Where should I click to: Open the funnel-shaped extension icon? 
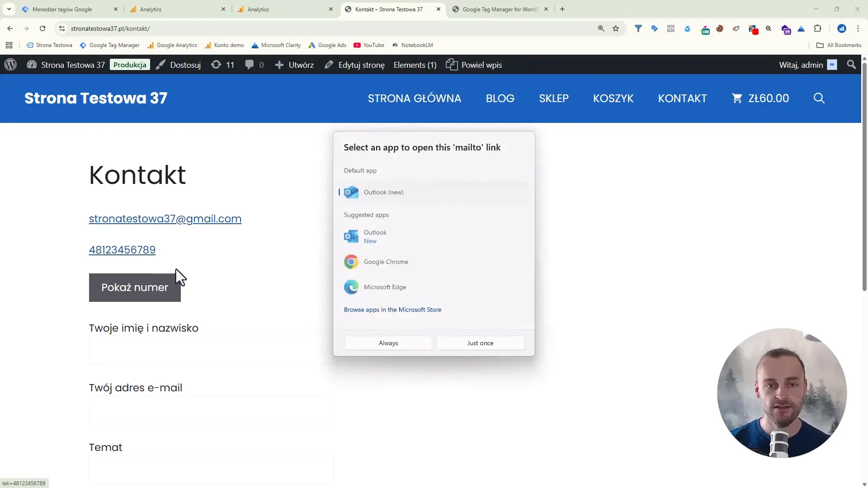click(x=638, y=28)
